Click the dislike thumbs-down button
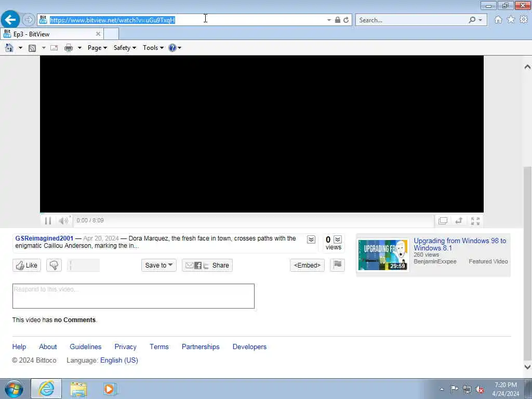Viewport: 532px width, 399px height. pyautogui.click(x=54, y=265)
